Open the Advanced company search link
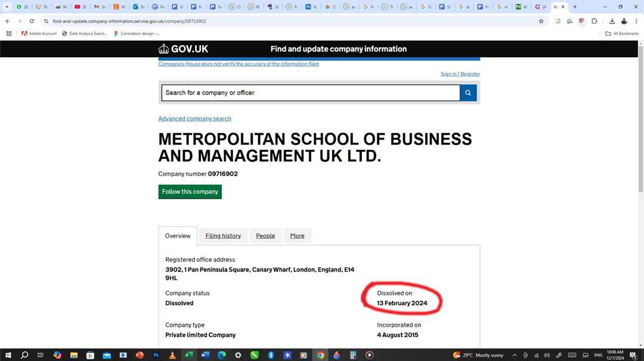This screenshot has width=644, height=361. [x=194, y=119]
